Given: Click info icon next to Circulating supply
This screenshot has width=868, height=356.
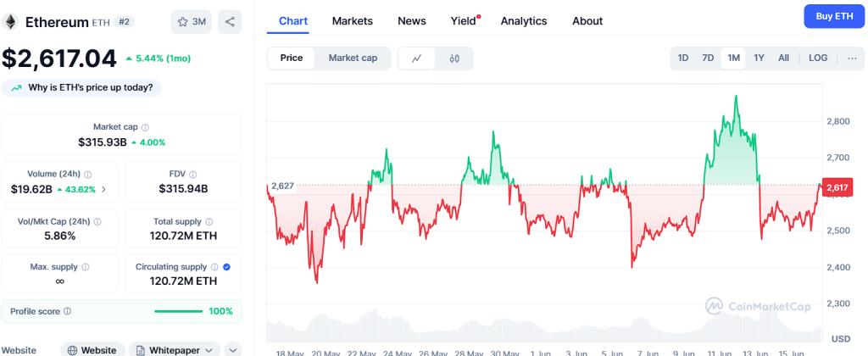Looking at the screenshot, I should coord(214,267).
